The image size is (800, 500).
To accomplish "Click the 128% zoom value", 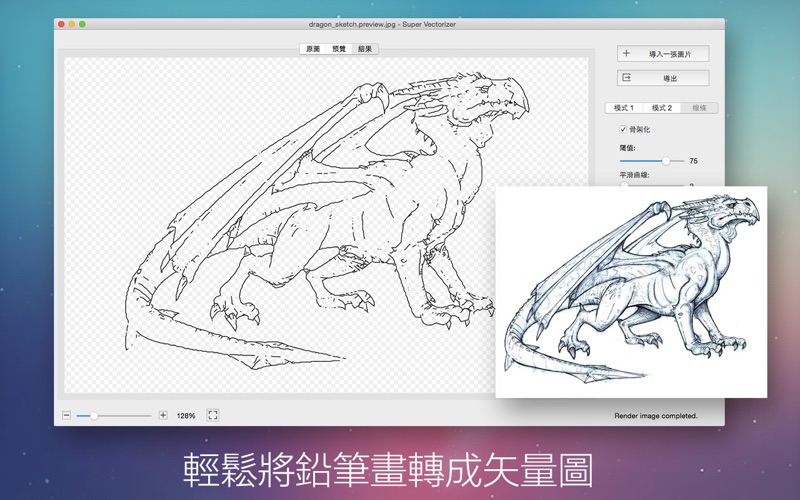I will point(186,416).
